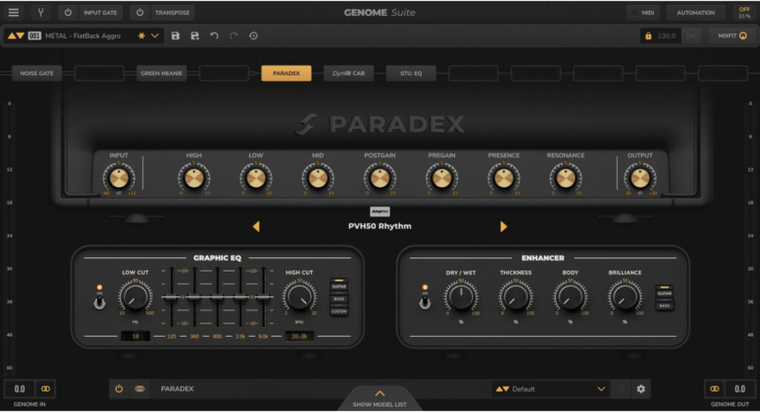The width and height of the screenshot is (760, 413).
Task: Save the preset with the floppy icon
Action: coord(175,36)
